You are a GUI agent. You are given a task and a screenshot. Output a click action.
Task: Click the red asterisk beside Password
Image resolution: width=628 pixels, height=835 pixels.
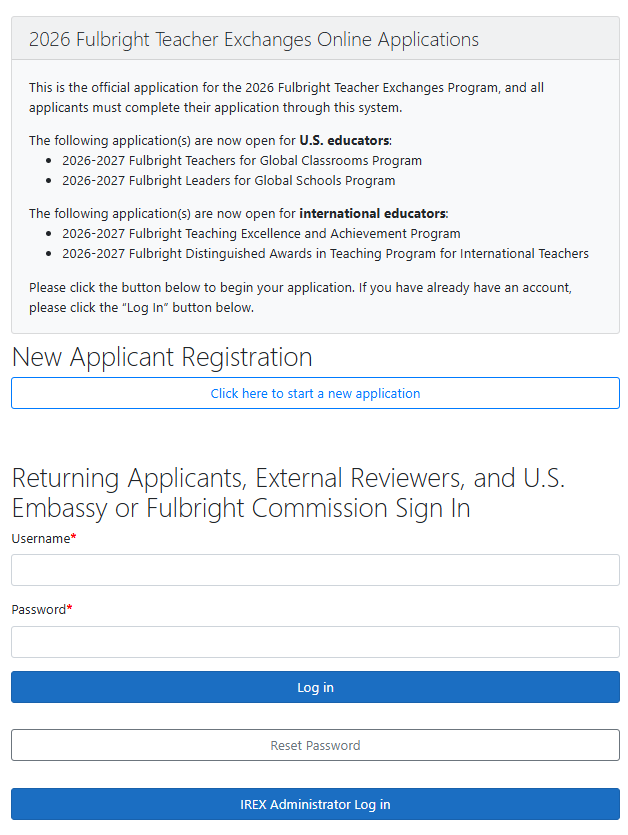click(x=70, y=609)
